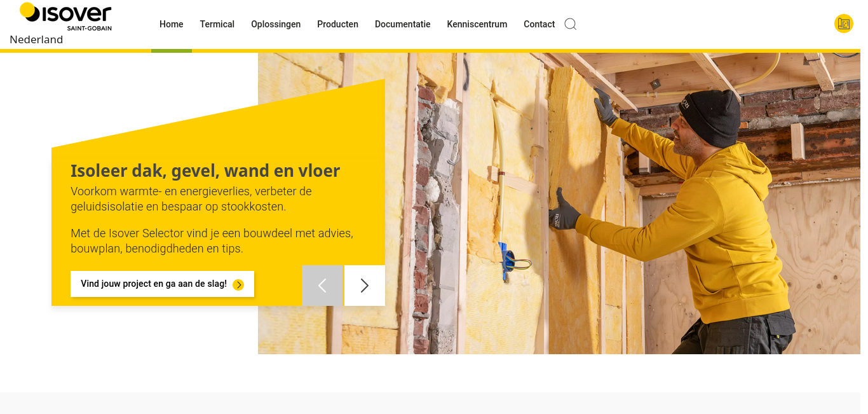
Task: Go to the Contact page
Action: pos(539,24)
